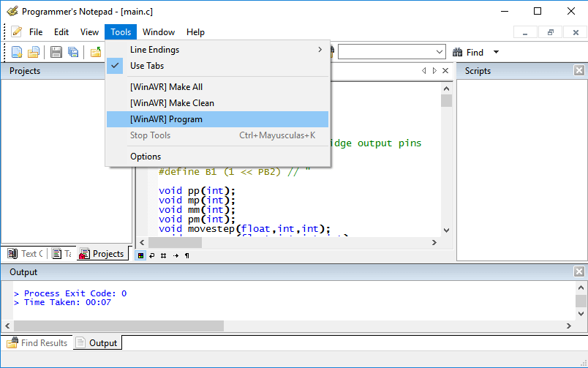The width and height of the screenshot is (588, 368).
Task: Click the pencil document icon in menu bar
Action: (17, 32)
